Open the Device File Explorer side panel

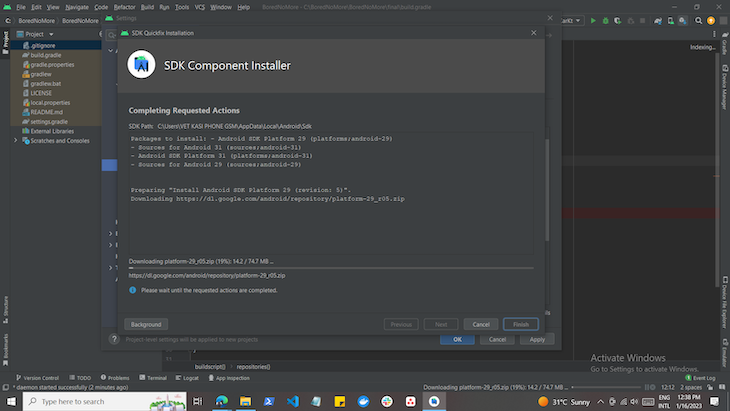pos(725,303)
